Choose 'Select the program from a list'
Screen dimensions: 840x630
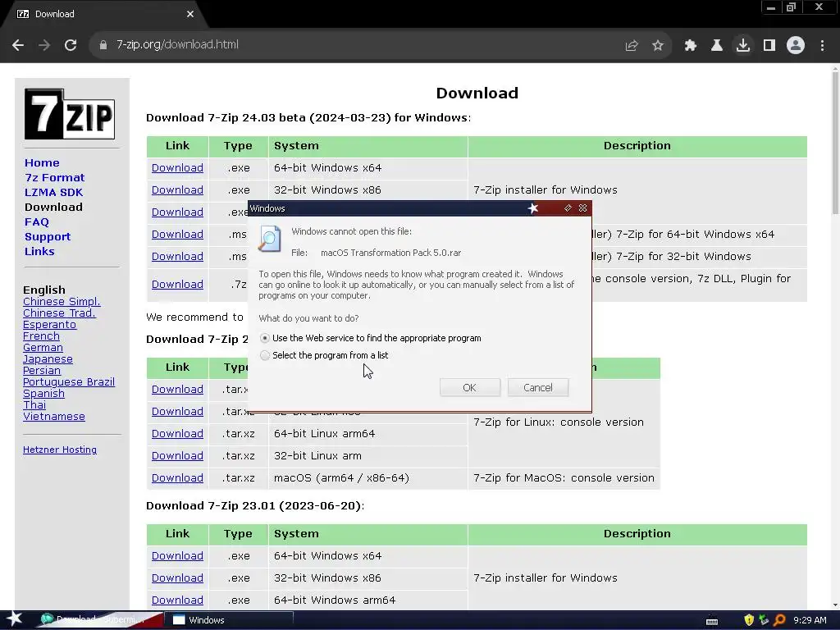(x=265, y=355)
